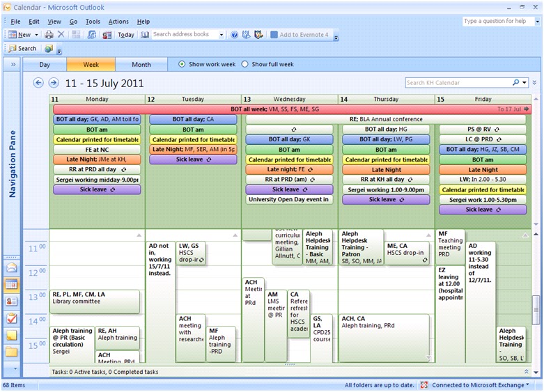Open Tasks icon in navigation pane
Image resolution: width=544 pixels, height=392 pixels.
coord(11,318)
